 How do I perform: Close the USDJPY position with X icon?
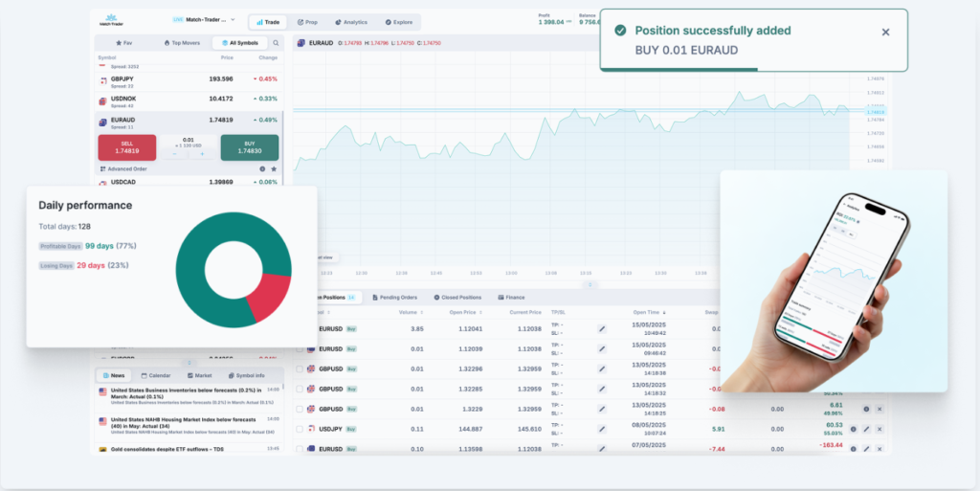(x=880, y=429)
